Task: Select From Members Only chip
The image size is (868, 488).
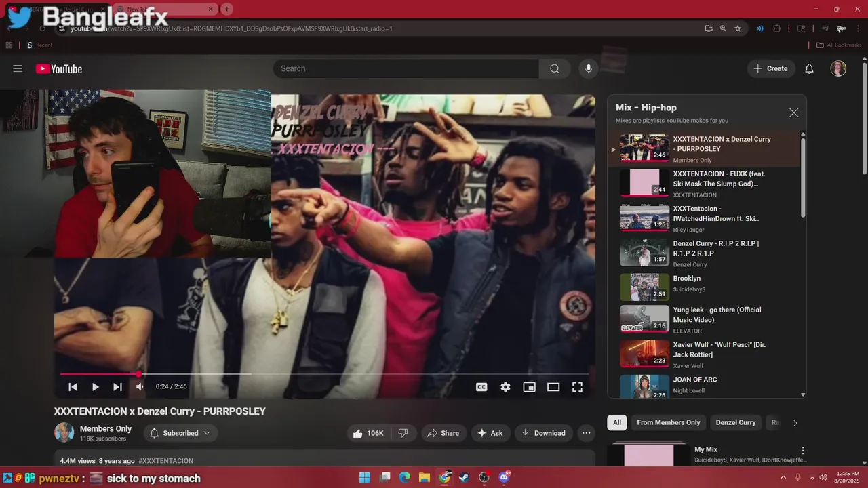Action: pos(669,422)
